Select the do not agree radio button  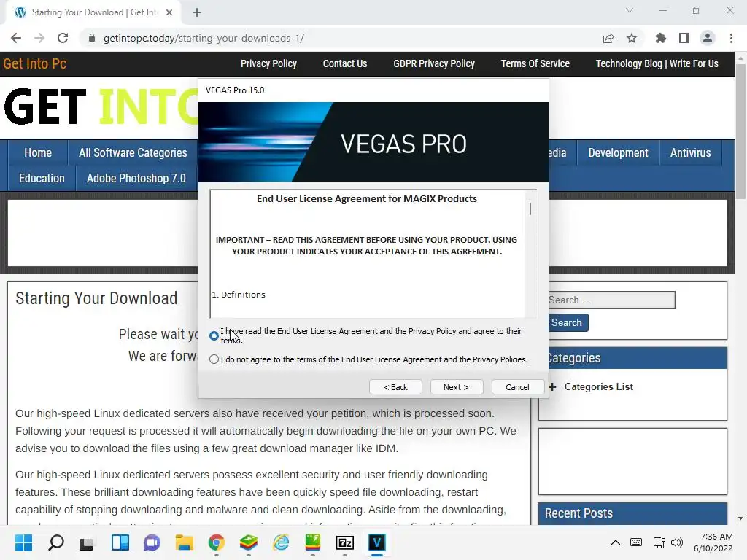pyautogui.click(x=214, y=359)
